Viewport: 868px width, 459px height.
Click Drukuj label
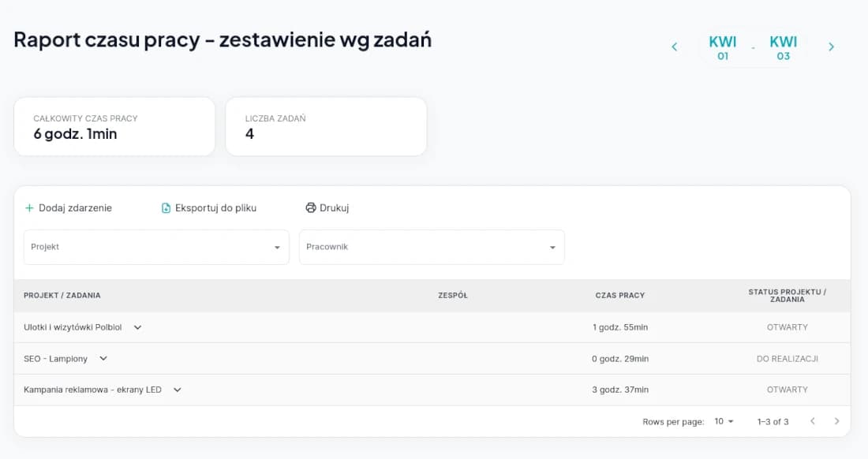pos(335,208)
